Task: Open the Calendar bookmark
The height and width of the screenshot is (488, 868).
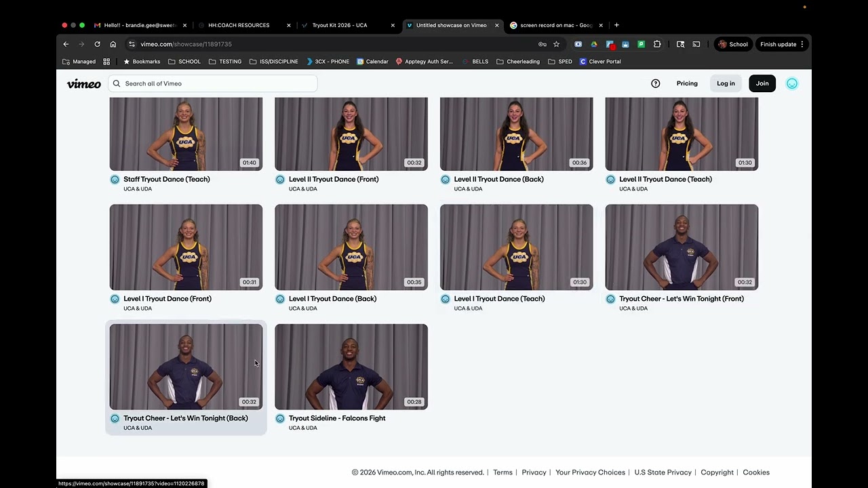Action: pos(372,62)
